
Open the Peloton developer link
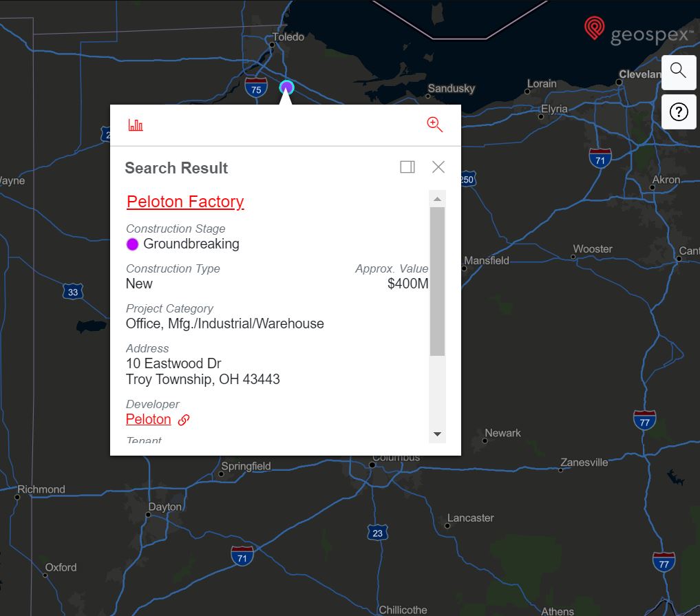(148, 419)
